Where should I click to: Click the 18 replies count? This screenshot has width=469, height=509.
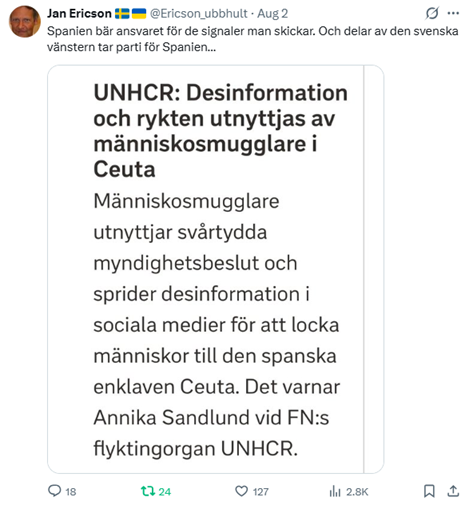(x=71, y=492)
